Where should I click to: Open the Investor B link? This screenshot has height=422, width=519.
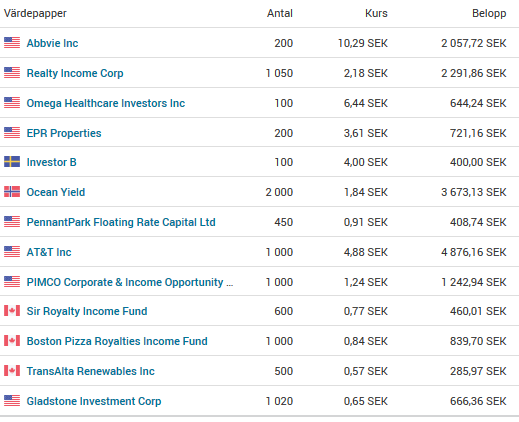52,162
